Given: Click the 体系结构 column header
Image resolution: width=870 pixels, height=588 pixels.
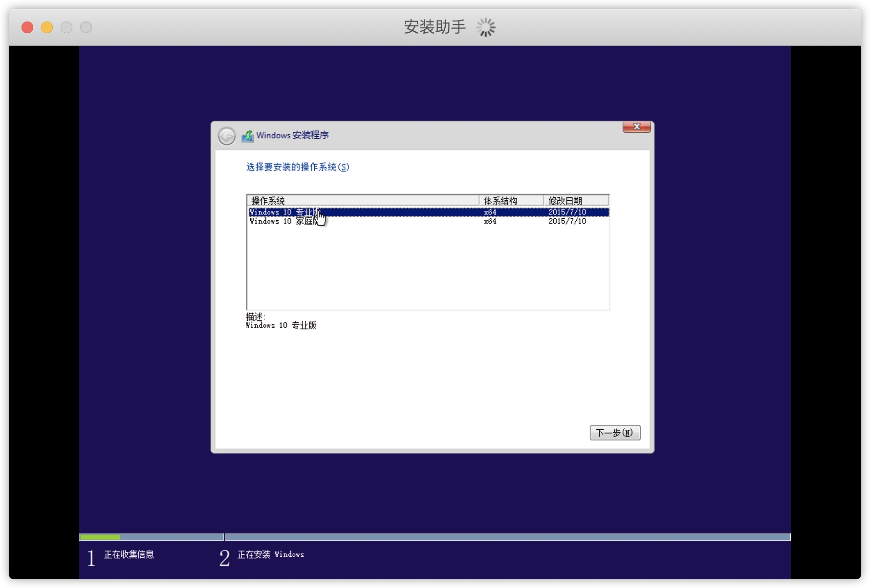Looking at the screenshot, I should click(511, 201).
